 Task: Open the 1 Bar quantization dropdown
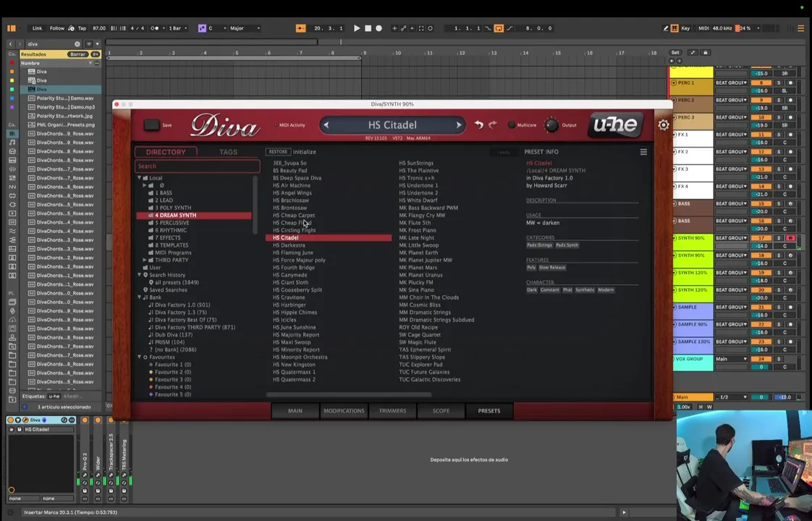[x=177, y=28]
